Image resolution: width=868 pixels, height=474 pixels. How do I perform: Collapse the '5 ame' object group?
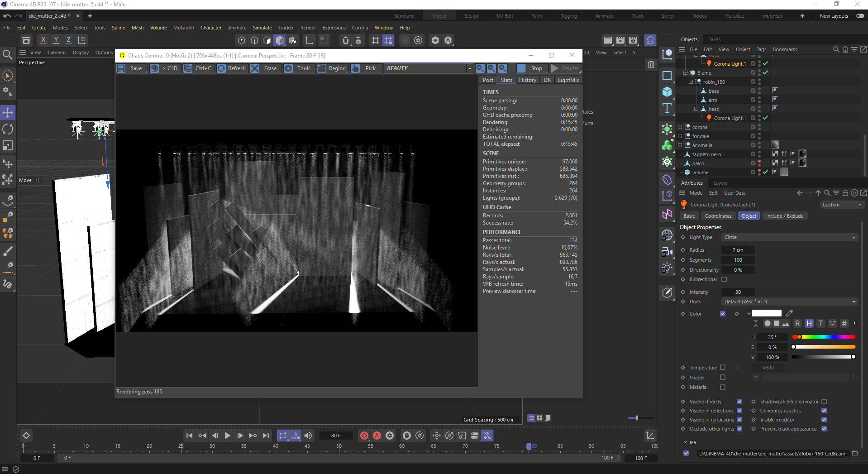tap(685, 73)
